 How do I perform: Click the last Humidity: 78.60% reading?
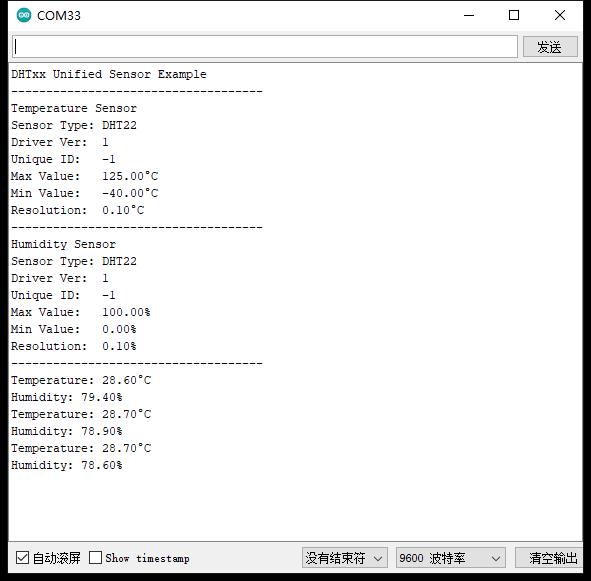pos(67,465)
